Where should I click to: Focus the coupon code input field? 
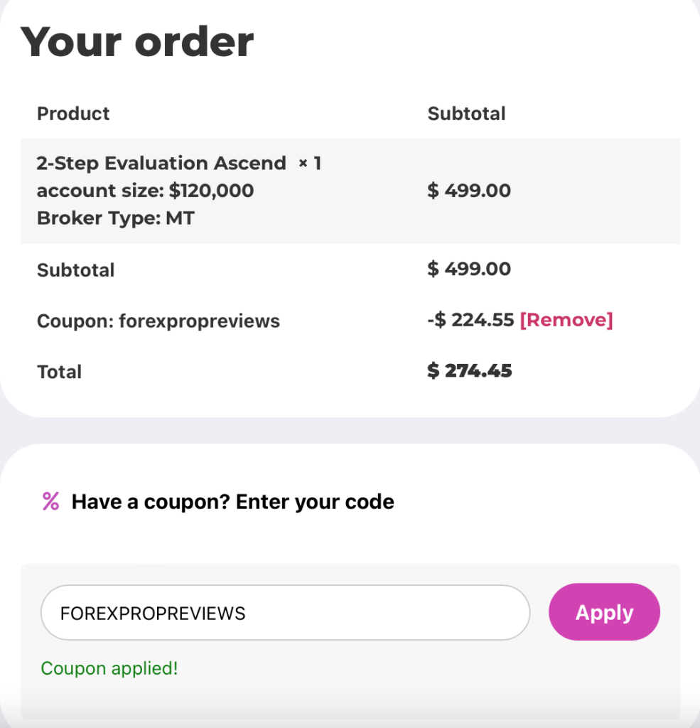pos(285,613)
